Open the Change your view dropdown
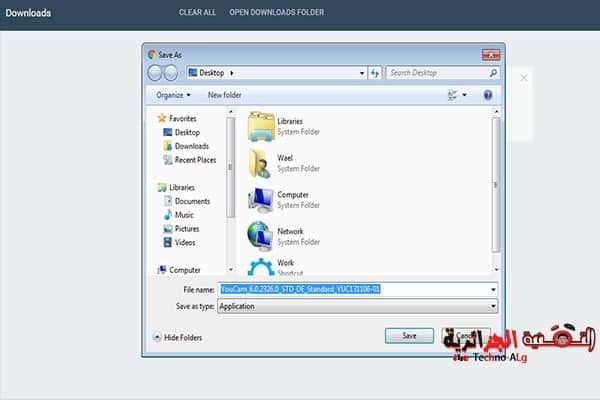The image size is (600, 400). [456, 95]
